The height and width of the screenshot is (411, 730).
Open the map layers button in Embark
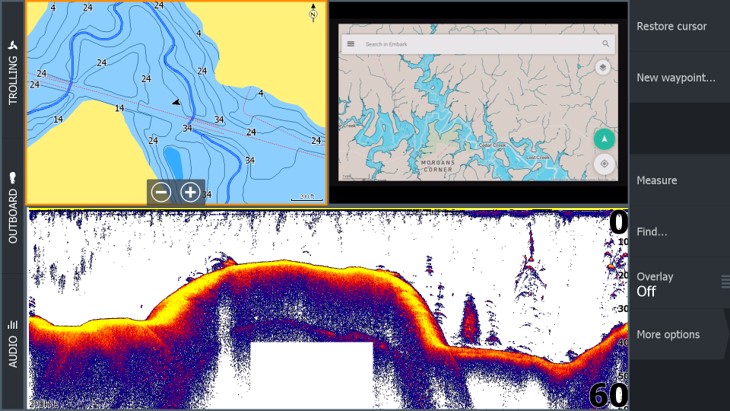coord(602,68)
